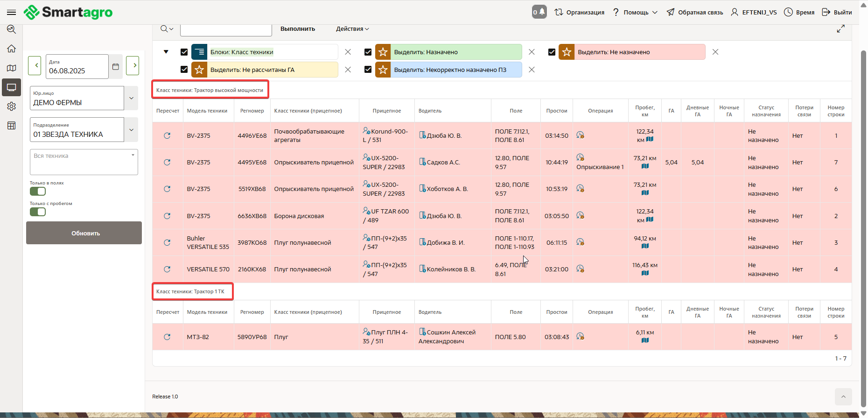The image size is (868, 418).
Task: Click track map icon for VERSATILE 570
Action: click(645, 273)
